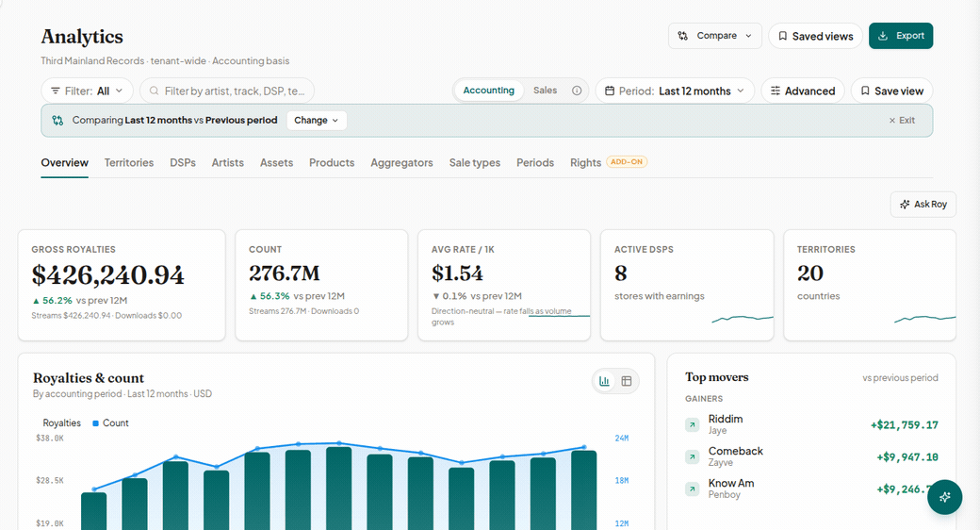Click the bookmark icon on Save view
This screenshot has width=980, height=530.
(865, 91)
